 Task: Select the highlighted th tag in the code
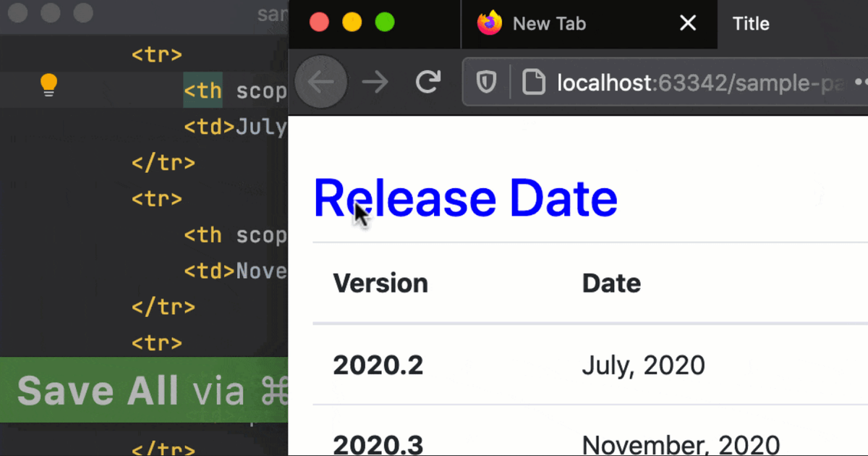tap(203, 90)
